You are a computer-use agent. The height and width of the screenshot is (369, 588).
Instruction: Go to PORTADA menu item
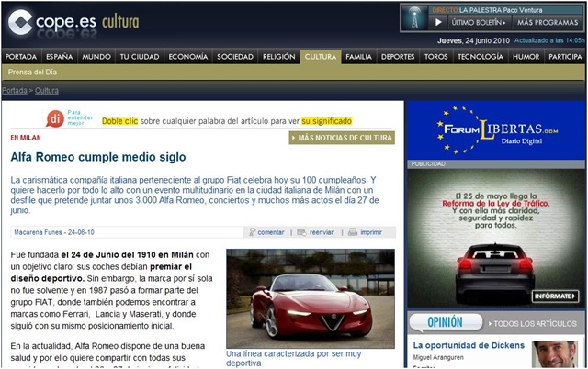pyautogui.click(x=21, y=57)
